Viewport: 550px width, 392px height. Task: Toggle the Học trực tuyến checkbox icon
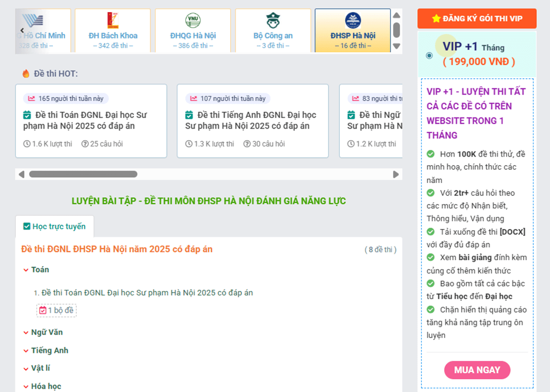[26, 226]
